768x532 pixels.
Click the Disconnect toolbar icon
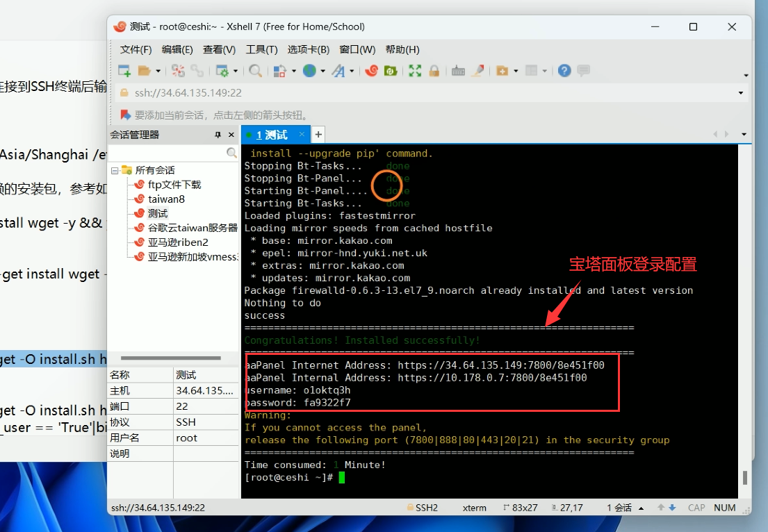coord(179,71)
